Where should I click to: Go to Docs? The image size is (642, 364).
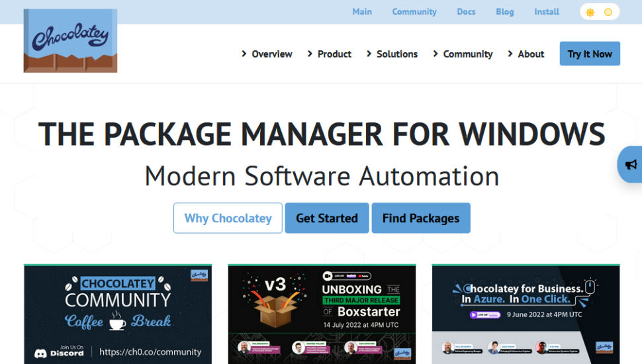click(466, 12)
